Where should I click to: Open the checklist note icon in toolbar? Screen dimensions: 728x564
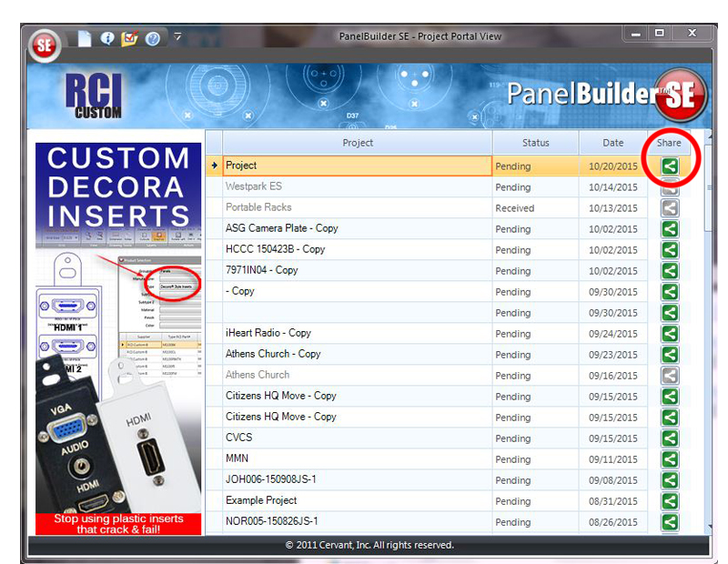[129, 38]
